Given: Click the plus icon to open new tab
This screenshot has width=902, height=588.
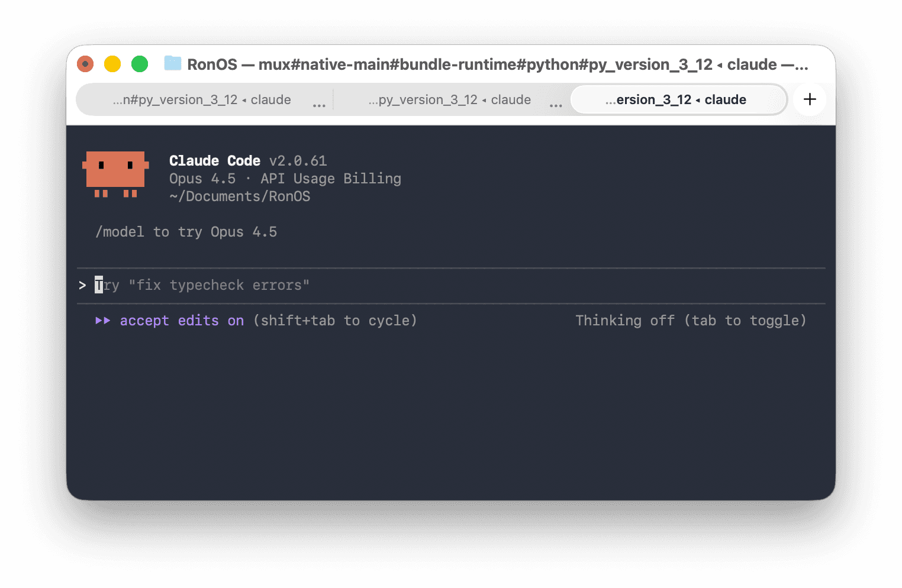Looking at the screenshot, I should tap(809, 99).
